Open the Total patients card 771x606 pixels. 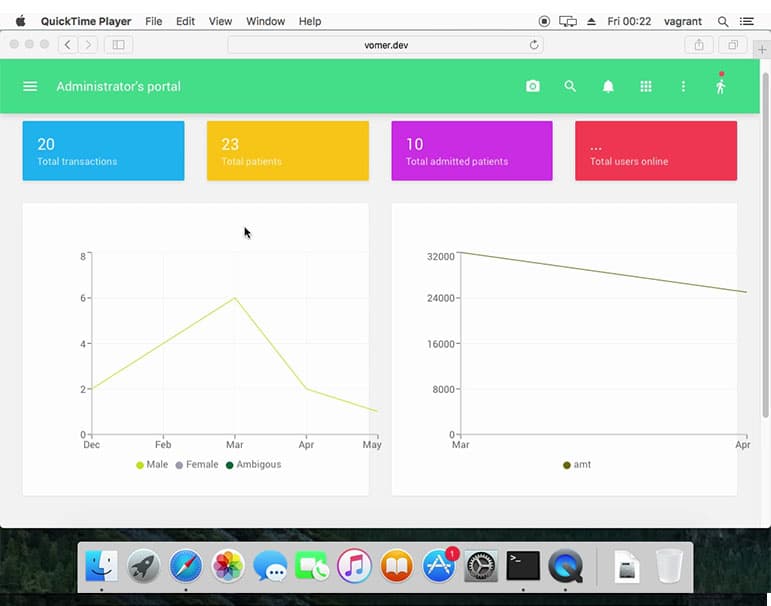coord(288,151)
